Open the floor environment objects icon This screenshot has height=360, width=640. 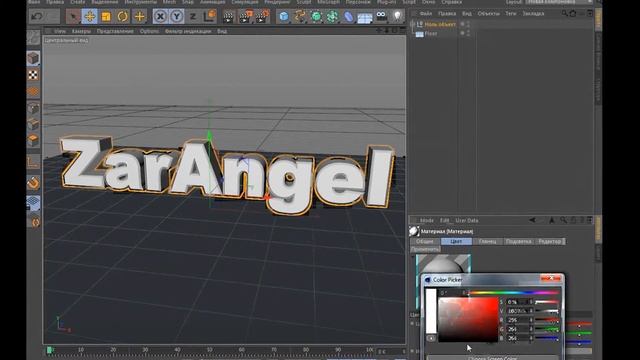[364, 17]
